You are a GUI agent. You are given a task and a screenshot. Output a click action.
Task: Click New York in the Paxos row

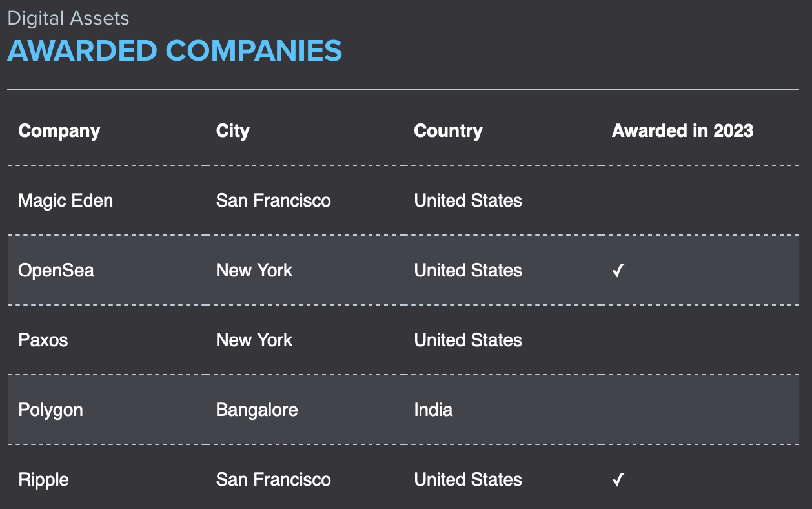point(254,340)
